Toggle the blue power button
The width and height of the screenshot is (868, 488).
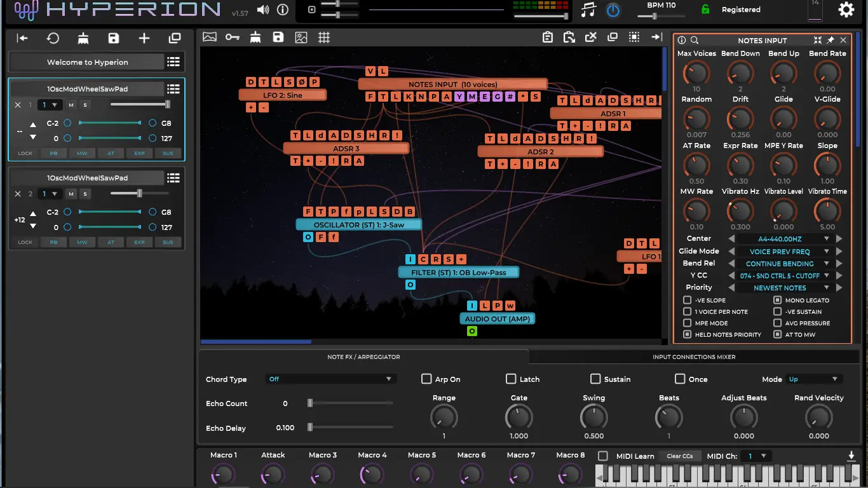click(613, 10)
